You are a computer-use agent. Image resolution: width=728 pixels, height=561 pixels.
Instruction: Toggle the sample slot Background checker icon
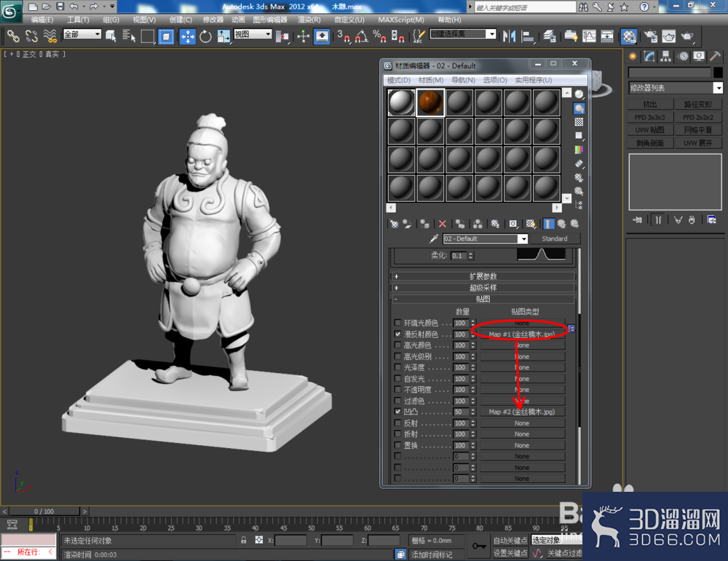(579, 122)
